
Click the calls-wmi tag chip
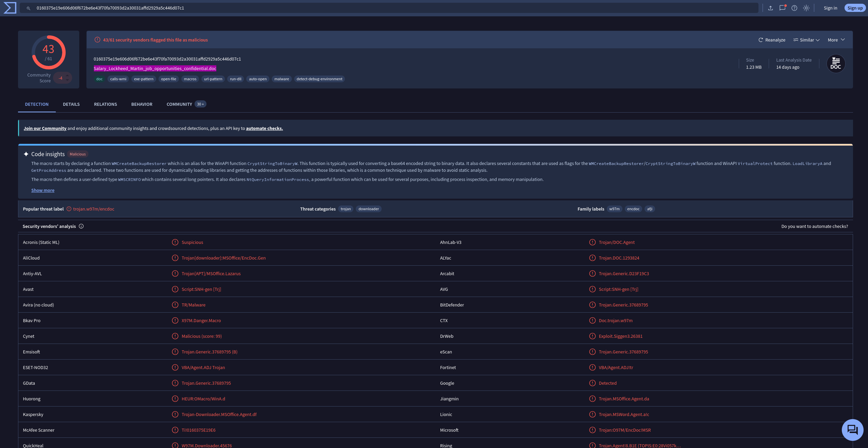click(x=118, y=79)
